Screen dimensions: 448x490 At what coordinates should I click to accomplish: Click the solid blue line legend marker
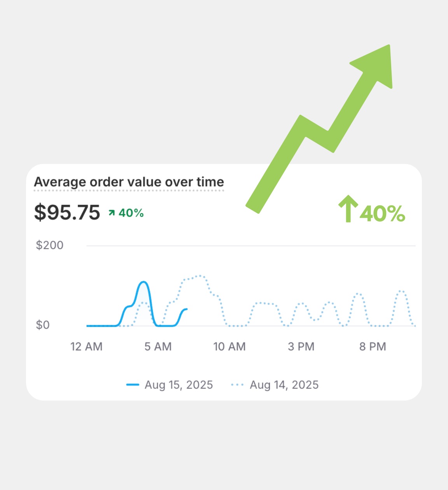pos(133,385)
